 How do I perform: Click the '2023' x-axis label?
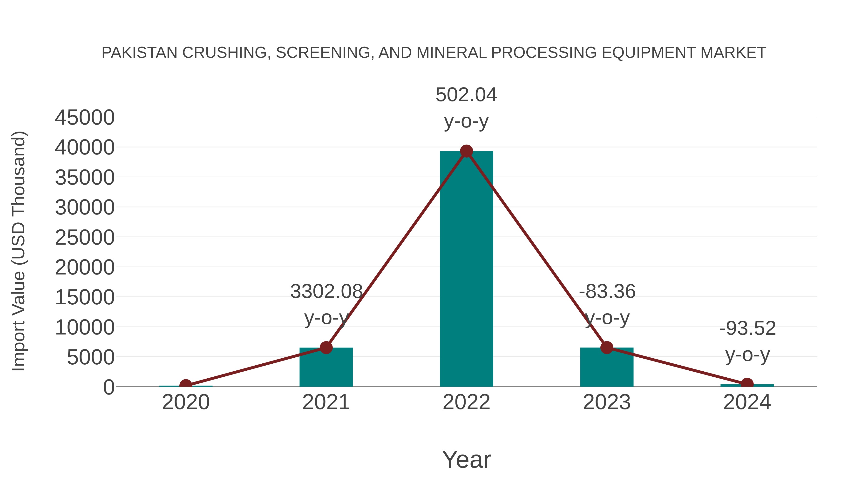coord(607,402)
